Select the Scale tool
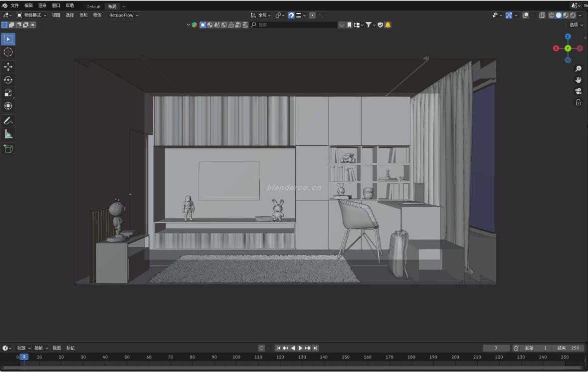 click(x=8, y=93)
